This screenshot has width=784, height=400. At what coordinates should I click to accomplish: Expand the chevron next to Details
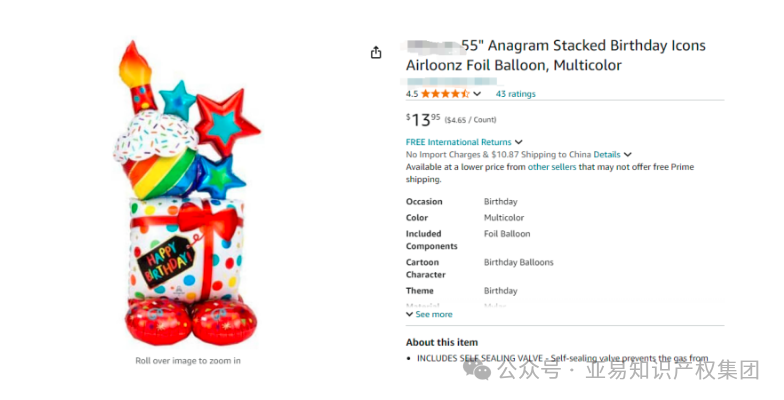[628, 154]
